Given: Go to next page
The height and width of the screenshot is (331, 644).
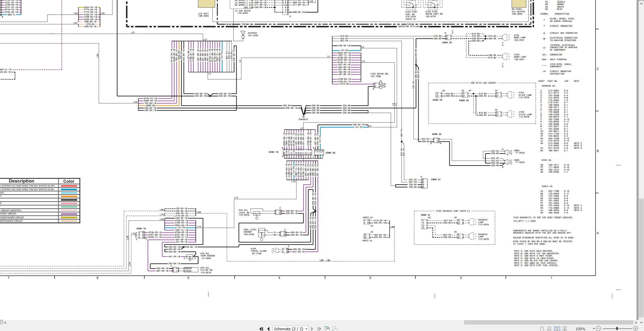Looking at the screenshot, I should tap(312, 328).
